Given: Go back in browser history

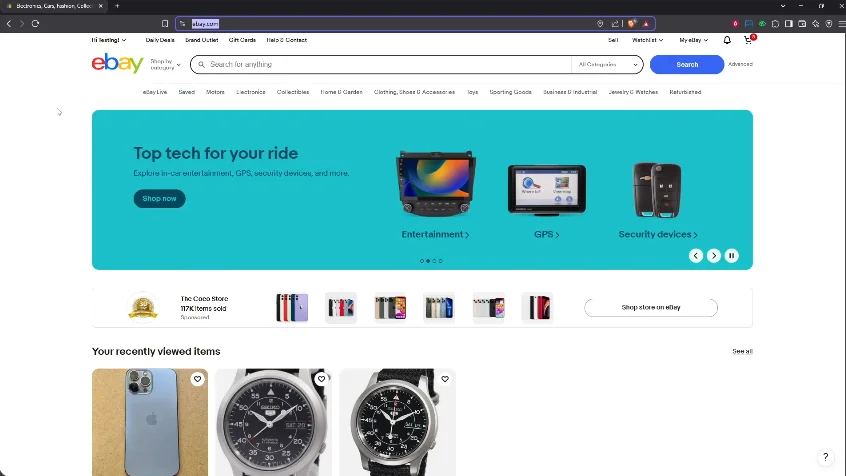Looking at the screenshot, I should (9, 24).
